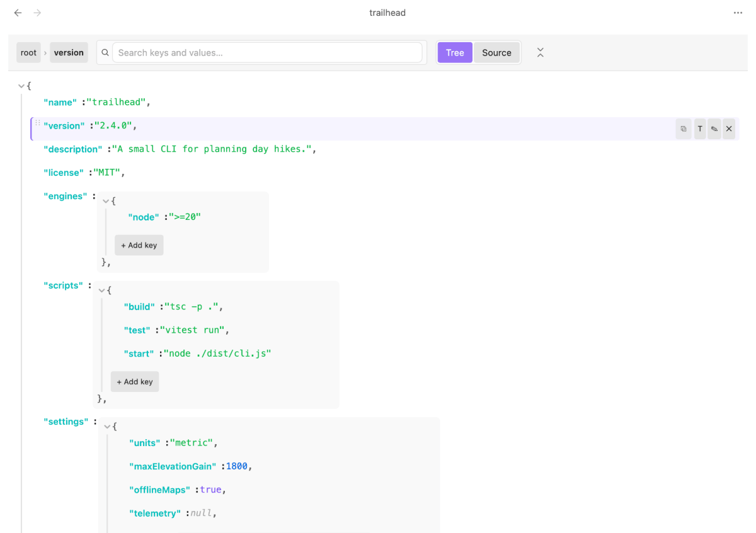Viewport: 756px width, 533px height.
Task: Select the "offlineMaps" key
Action: coord(159,490)
